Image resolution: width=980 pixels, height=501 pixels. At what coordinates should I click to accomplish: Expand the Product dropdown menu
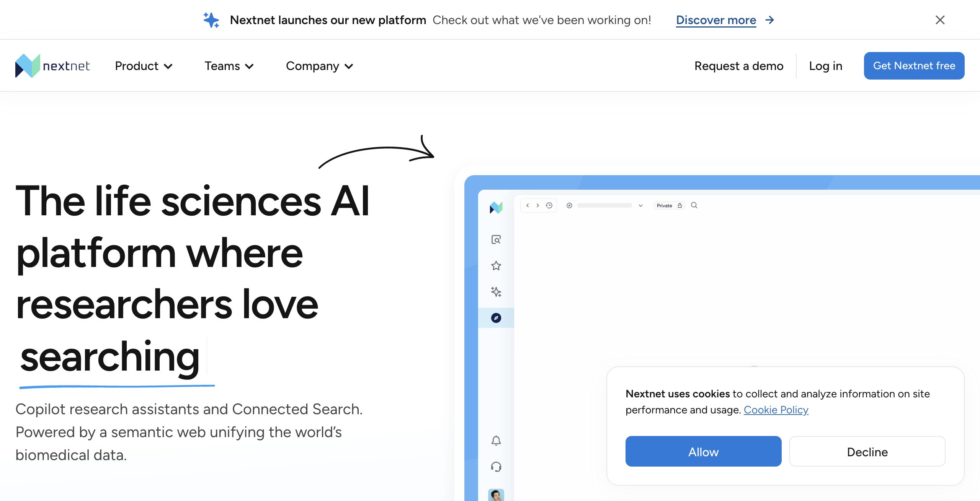(x=144, y=66)
